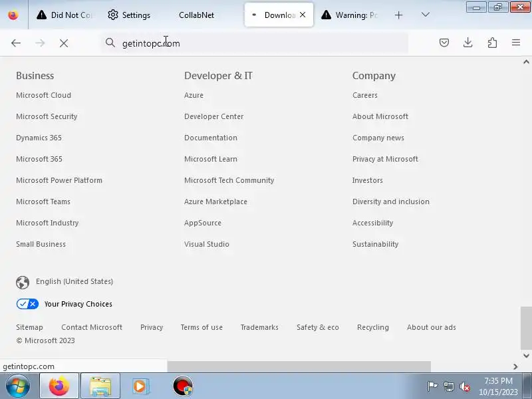The image size is (532, 399).
Task: Click the Firefox logo at tab bar start
Action: 13,15
